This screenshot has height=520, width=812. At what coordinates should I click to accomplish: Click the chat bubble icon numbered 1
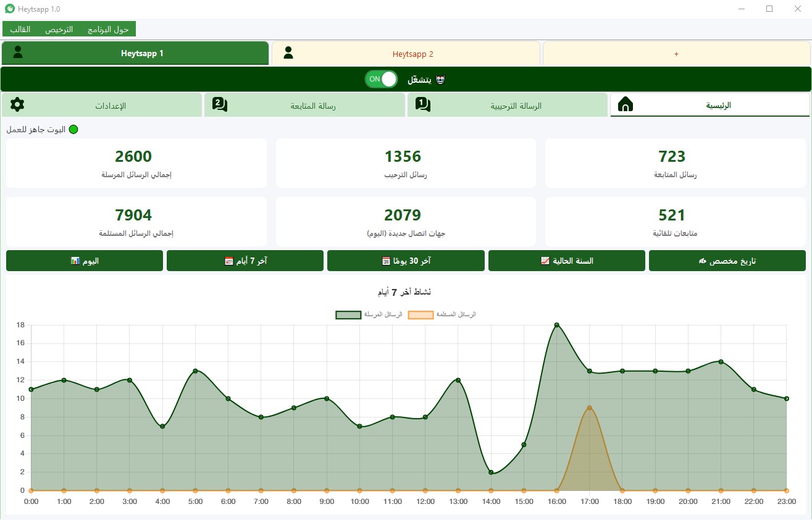423,104
